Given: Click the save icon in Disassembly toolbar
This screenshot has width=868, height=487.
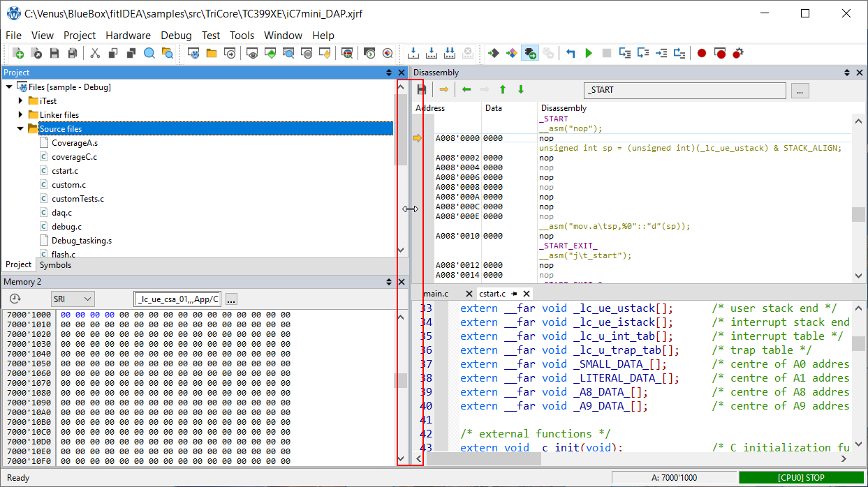Looking at the screenshot, I should pos(421,89).
